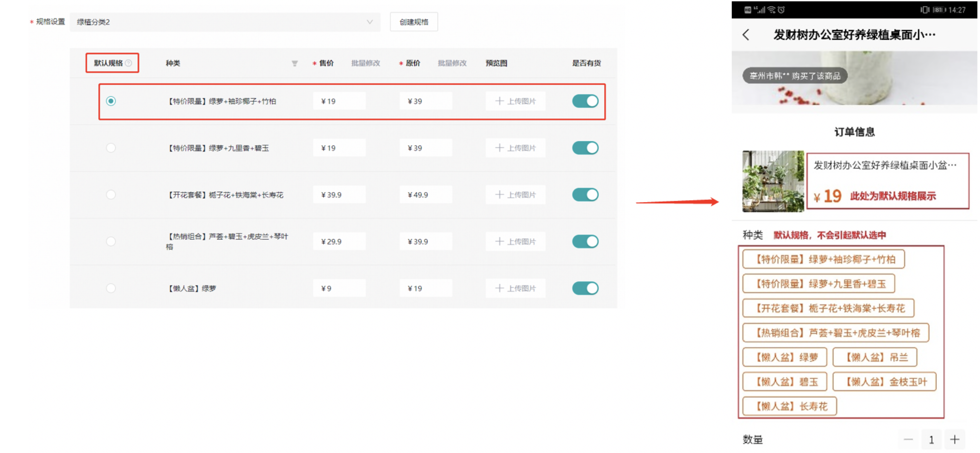Edit 售价 ¥19 field for 绿萝+袖珍椰子+竹柏
The image size is (980, 453).
(x=339, y=101)
